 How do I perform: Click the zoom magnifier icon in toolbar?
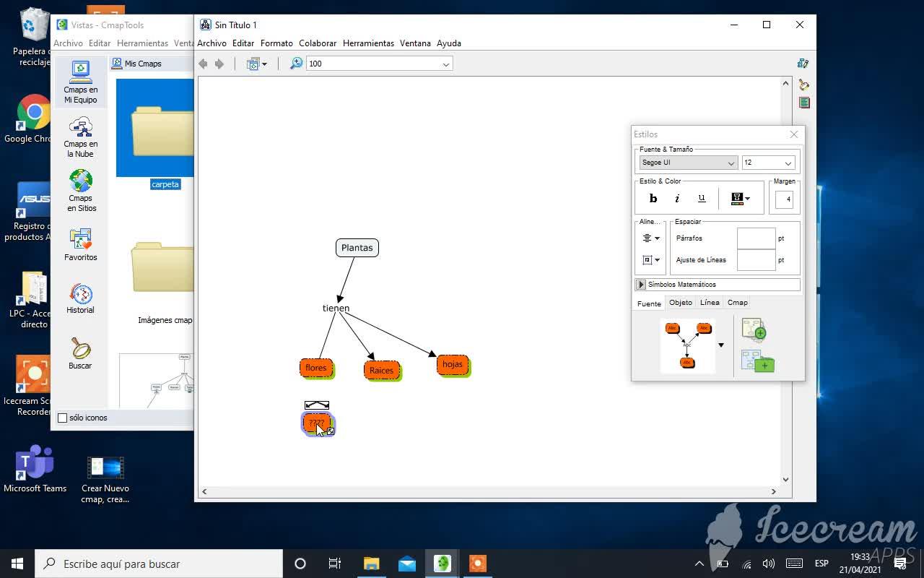coord(296,64)
